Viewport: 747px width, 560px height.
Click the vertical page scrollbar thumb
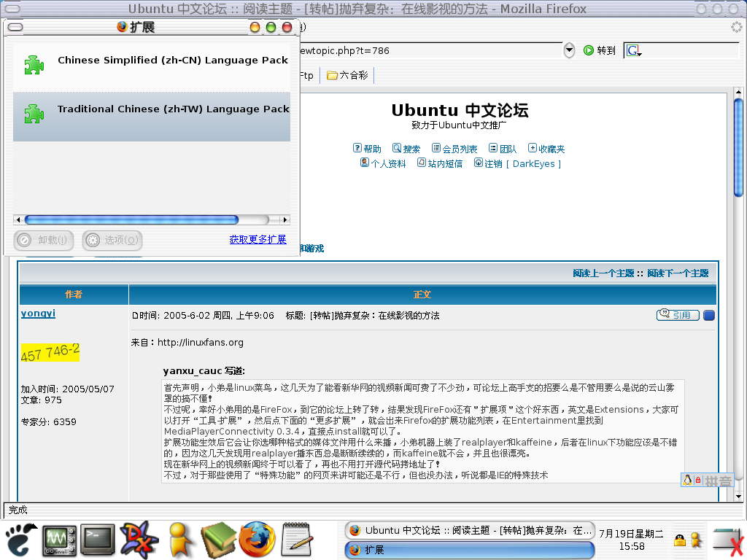click(738, 147)
